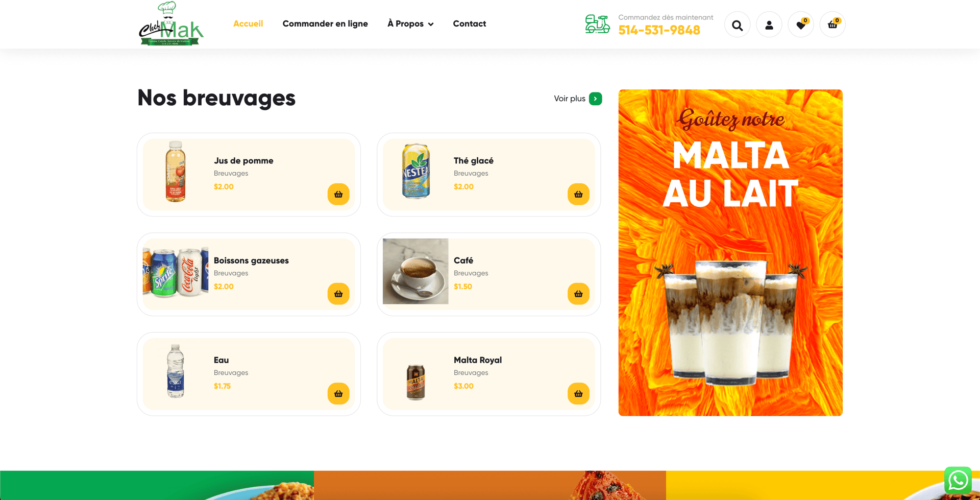980x500 pixels.
Task: Add Malta Royal to cart
Action: point(578,394)
